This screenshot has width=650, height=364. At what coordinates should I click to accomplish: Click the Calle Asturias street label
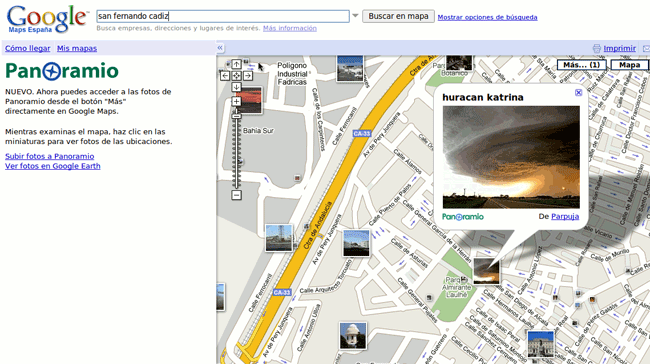(409, 253)
